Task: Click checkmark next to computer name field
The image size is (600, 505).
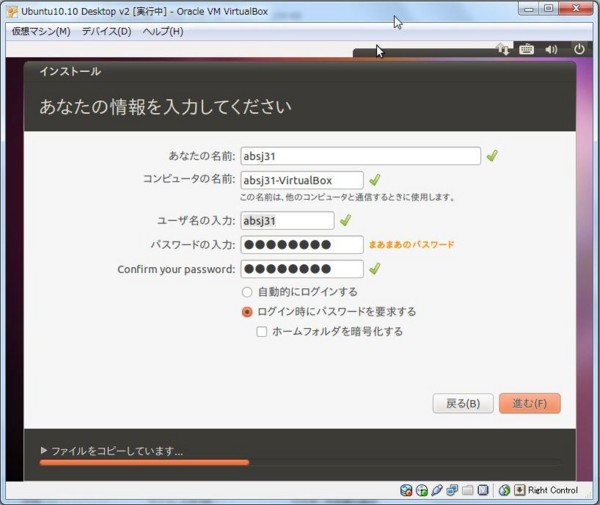Action: [x=375, y=180]
